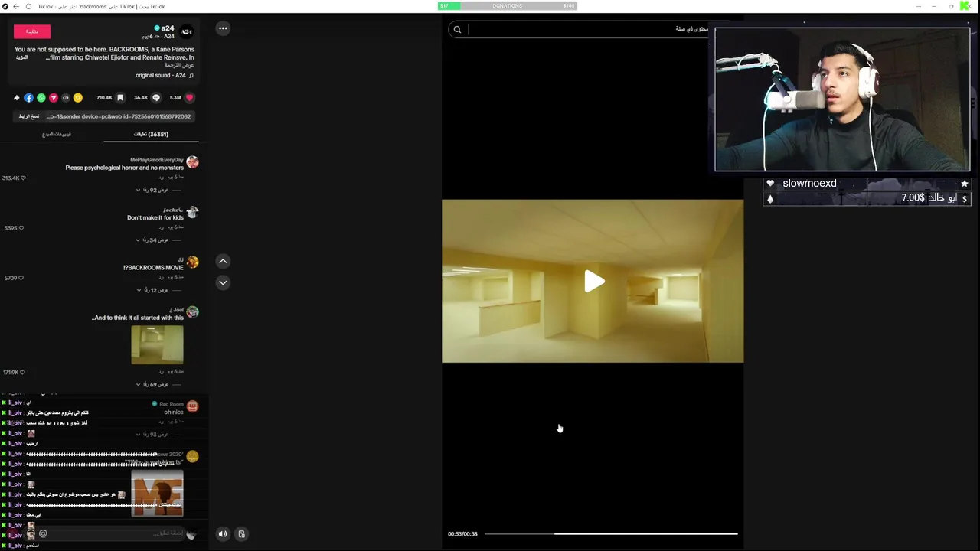Click the embed code icon
The width and height of the screenshot is (980, 551).
[66, 98]
